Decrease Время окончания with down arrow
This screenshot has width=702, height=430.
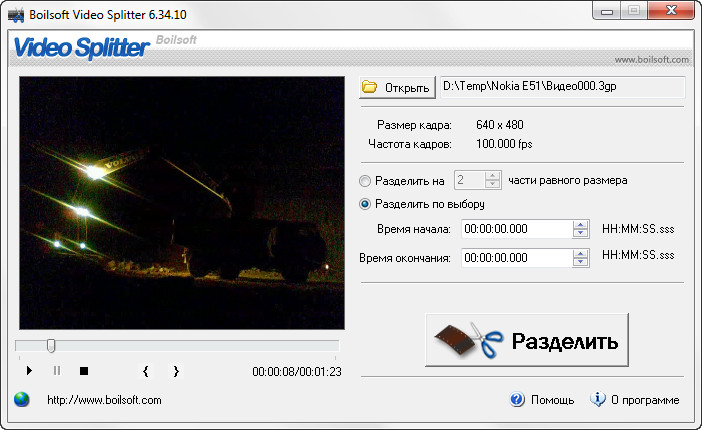click(x=580, y=262)
